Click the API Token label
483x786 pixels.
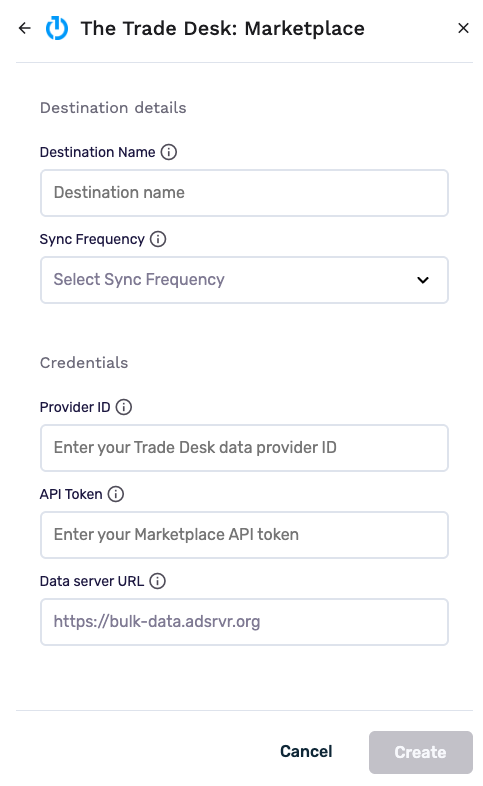pyautogui.click(x=71, y=494)
